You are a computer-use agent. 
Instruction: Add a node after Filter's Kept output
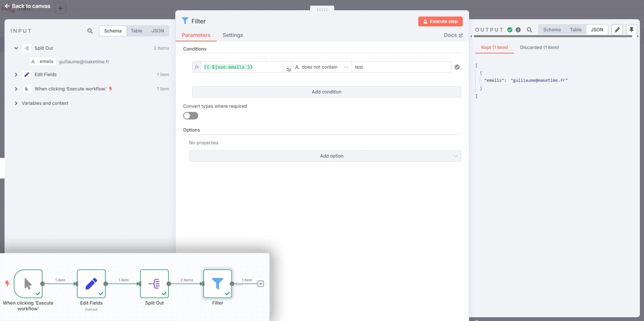click(x=260, y=284)
